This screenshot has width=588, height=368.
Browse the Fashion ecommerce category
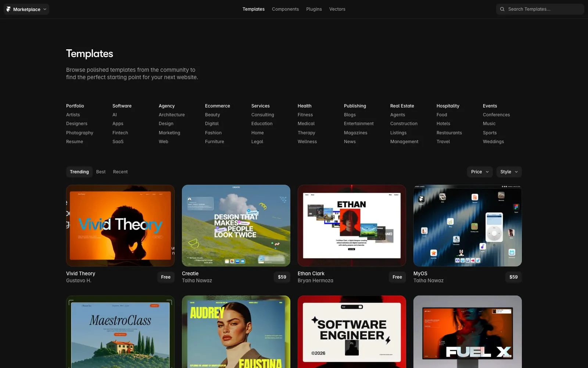213,133
